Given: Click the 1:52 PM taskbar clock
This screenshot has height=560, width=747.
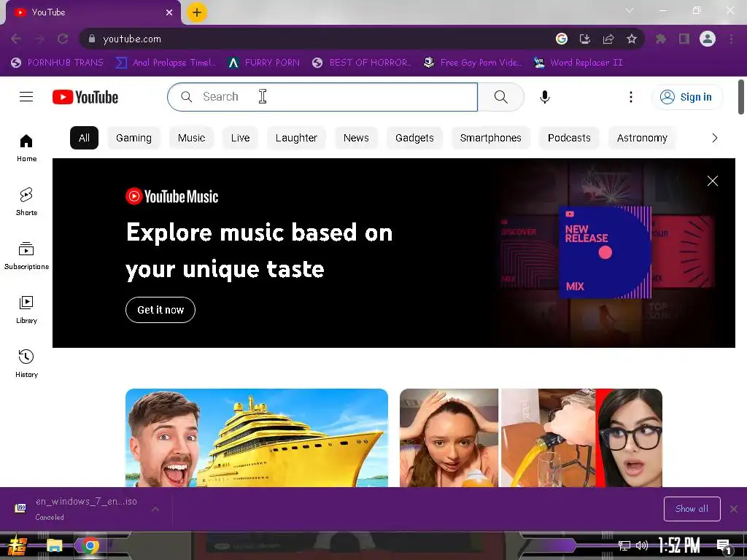Looking at the screenshot, I should tap(679, 545).
